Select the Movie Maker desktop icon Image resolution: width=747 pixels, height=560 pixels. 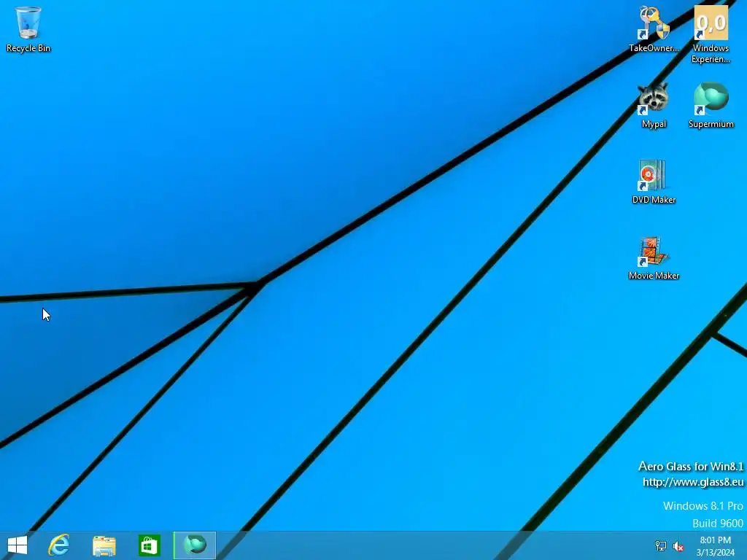pos(654,257)
